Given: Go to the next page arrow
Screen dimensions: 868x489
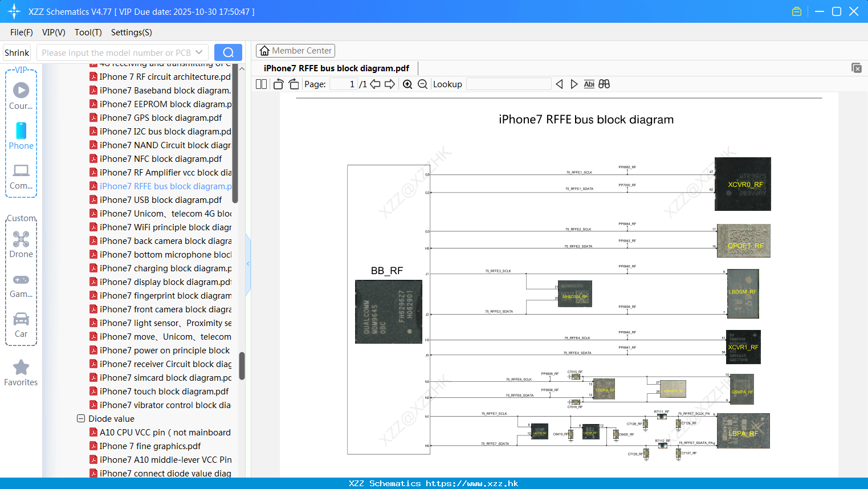Looking at the screenshot, I should coord(390,84).
